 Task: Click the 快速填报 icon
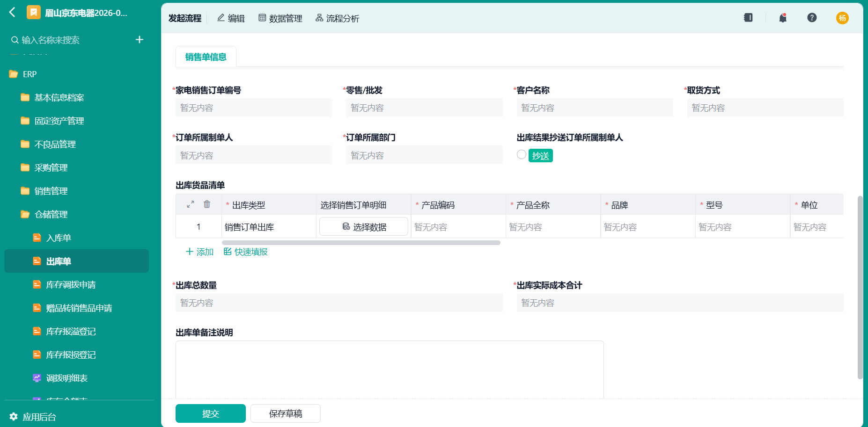click(x=228, y=252)
